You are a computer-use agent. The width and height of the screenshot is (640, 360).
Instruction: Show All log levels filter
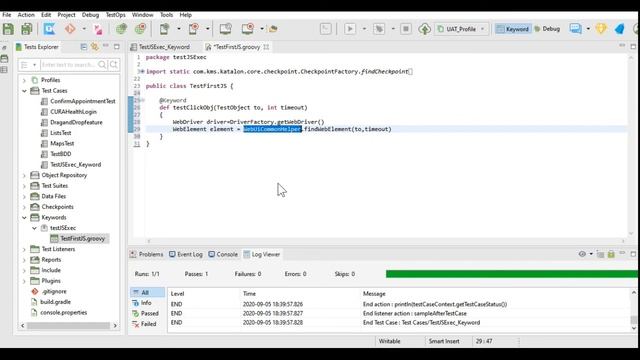click(147, 292)
